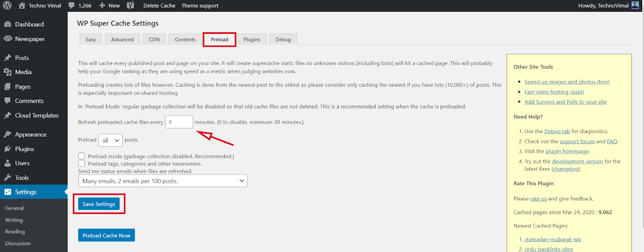Click the Posts pushpin icon in sidebar
The height and width of the screenshot is (252, 644).
[8, 58]
